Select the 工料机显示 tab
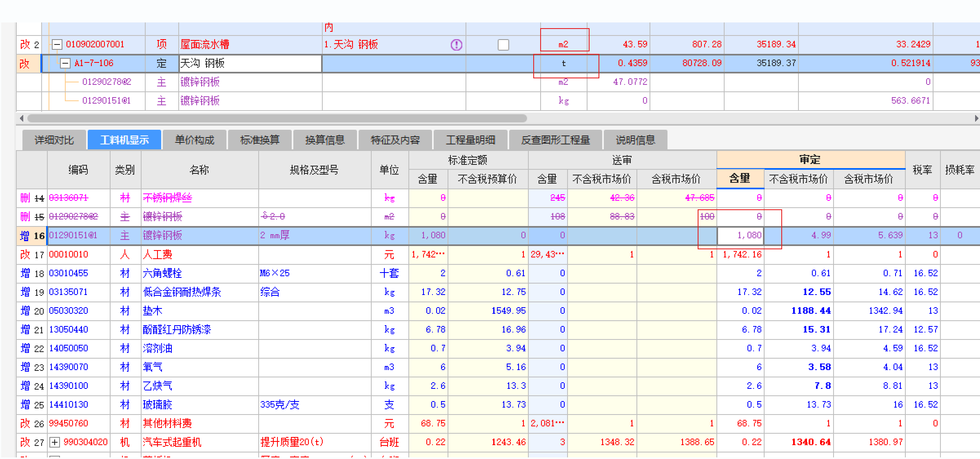 (124, 140)
